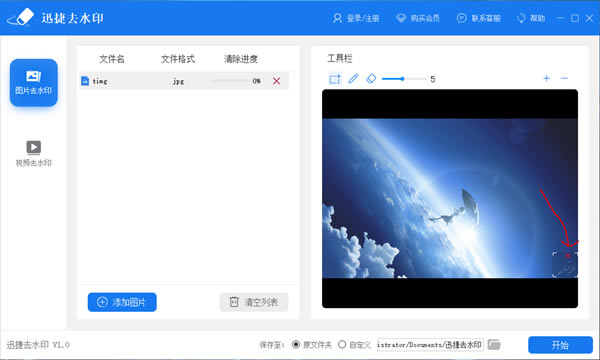Click the image preview canvas
The height and width of the screenshot is (360, 600).
[450, 199]
